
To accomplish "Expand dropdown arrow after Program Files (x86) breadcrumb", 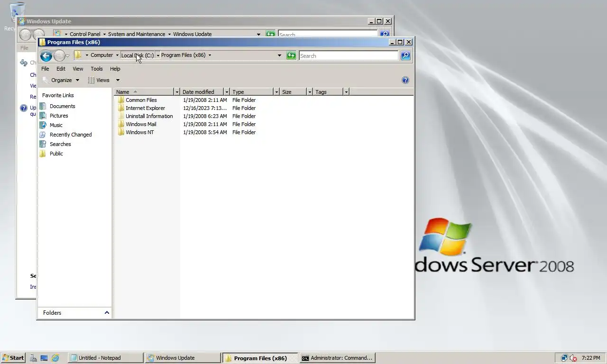I will [210, 55].
